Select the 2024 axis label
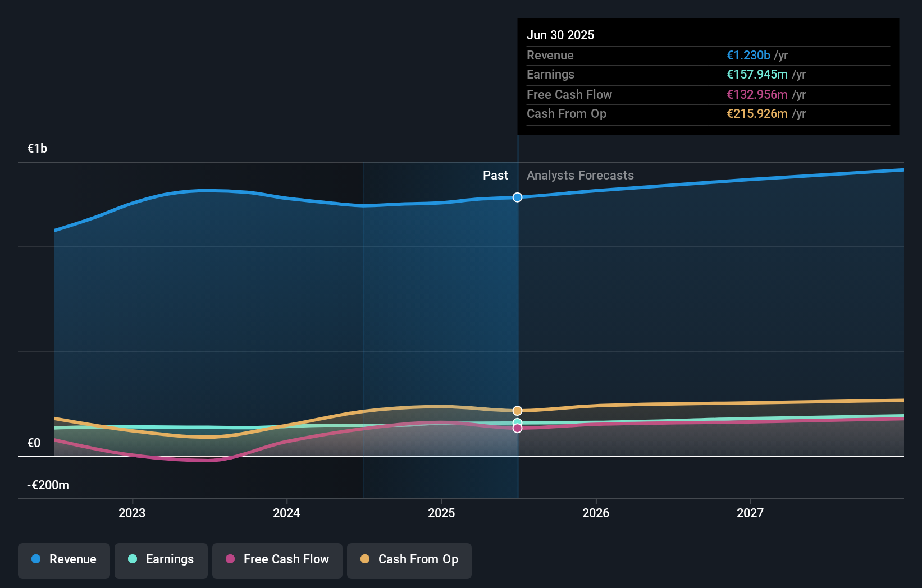This screenshot has width=922, height=588. click(x=286, y=512)
